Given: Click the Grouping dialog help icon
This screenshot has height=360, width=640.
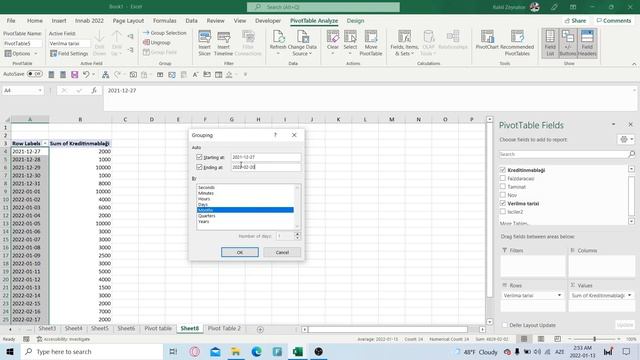Looking at the screenshot, I should pos(275,135).
